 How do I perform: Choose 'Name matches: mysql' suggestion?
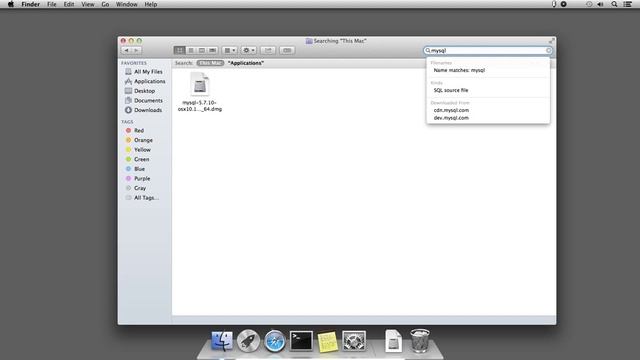pos(459,70)
